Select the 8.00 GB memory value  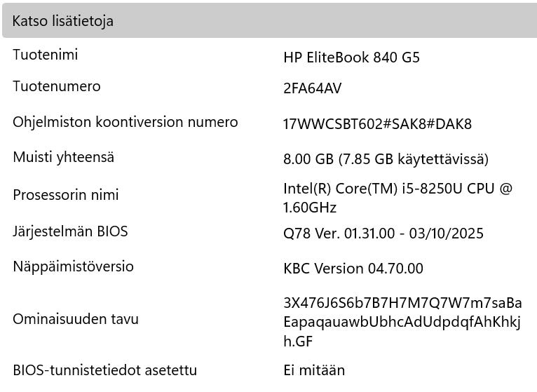click(308, 159)
